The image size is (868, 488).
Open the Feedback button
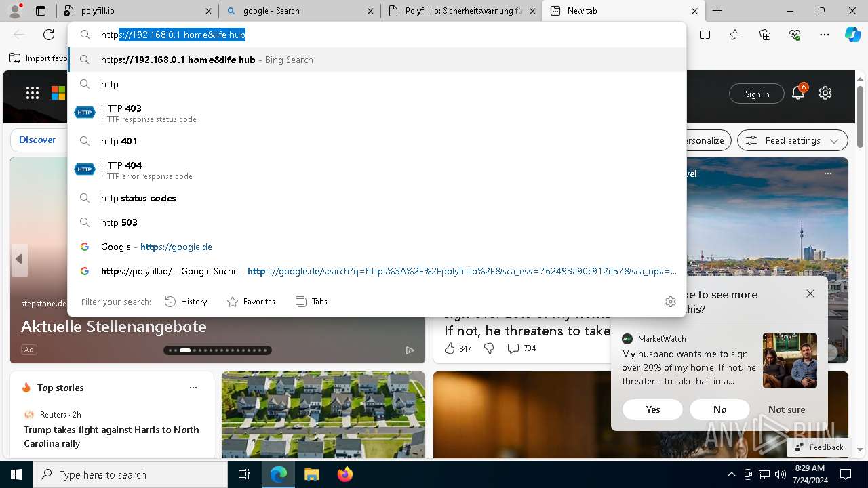pos(818,447)
